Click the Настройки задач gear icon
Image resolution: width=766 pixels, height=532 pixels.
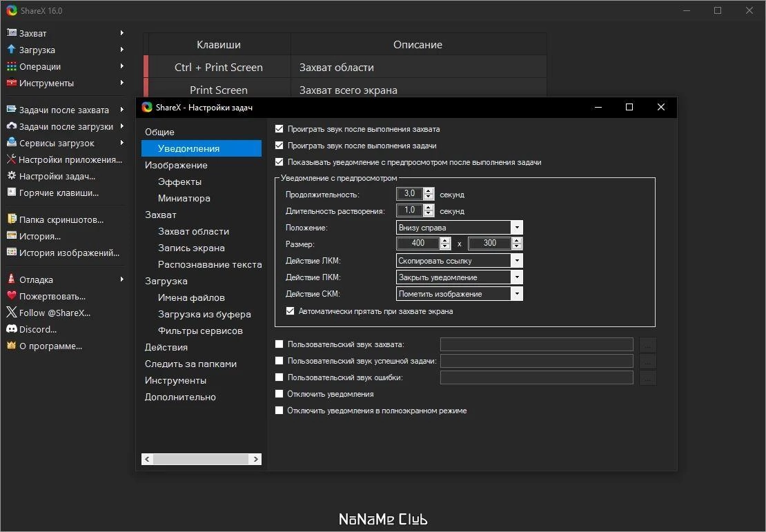click(12, 176)
